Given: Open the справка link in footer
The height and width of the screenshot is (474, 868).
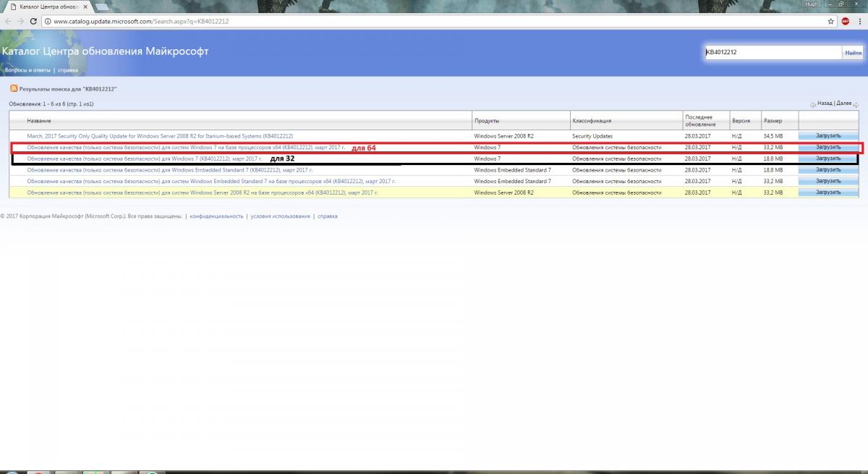Looking at the screenshot, I should [328, 216].
